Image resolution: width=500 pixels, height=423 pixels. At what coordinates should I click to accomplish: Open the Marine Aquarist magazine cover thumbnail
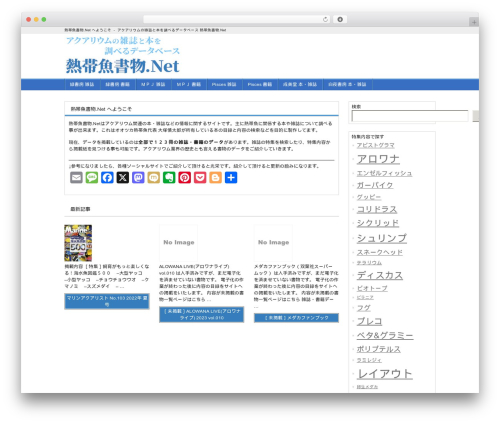(x=78, y=243)
